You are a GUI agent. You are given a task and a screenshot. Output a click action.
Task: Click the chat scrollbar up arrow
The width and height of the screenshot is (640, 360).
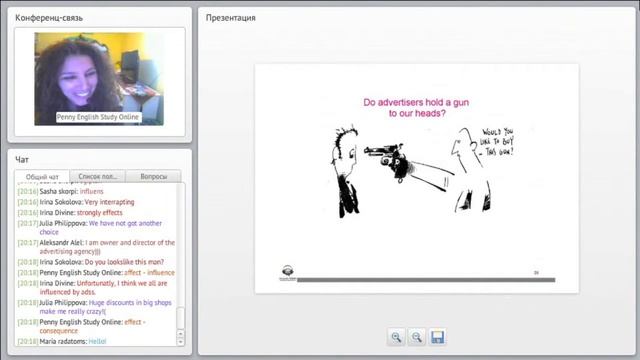[180, 334]
